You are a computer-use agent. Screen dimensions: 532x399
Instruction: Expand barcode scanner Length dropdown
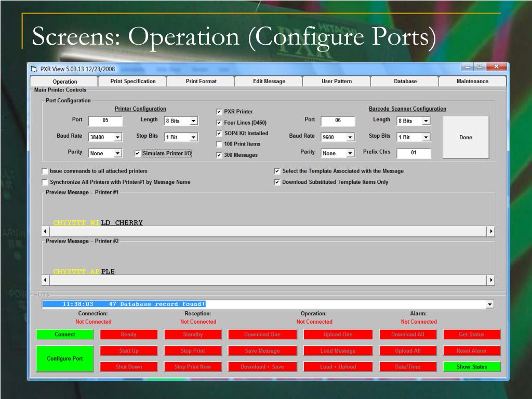426,121
